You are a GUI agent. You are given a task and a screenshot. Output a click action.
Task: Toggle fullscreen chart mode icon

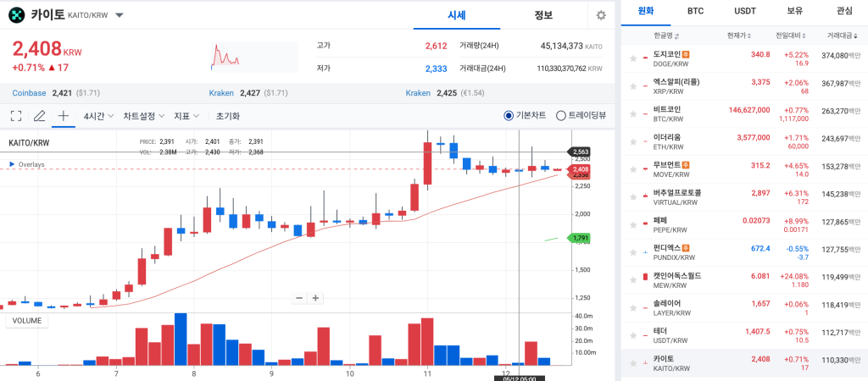pyautogui.click(x=16, y=116)
